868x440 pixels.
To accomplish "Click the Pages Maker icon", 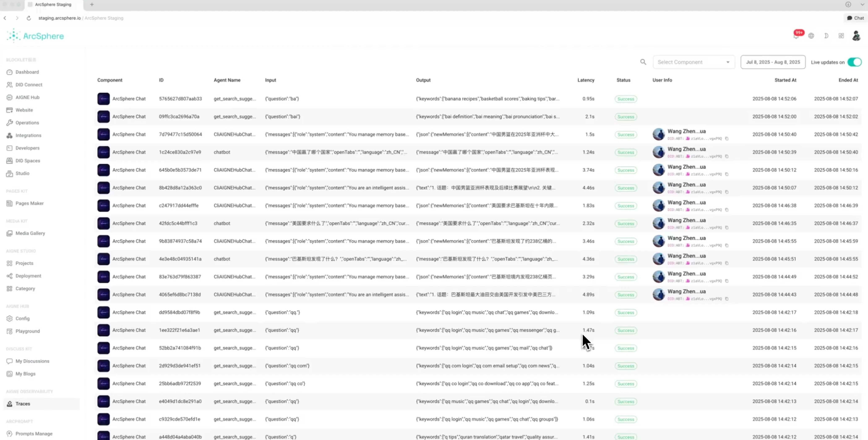I will (x=9, y=203).
